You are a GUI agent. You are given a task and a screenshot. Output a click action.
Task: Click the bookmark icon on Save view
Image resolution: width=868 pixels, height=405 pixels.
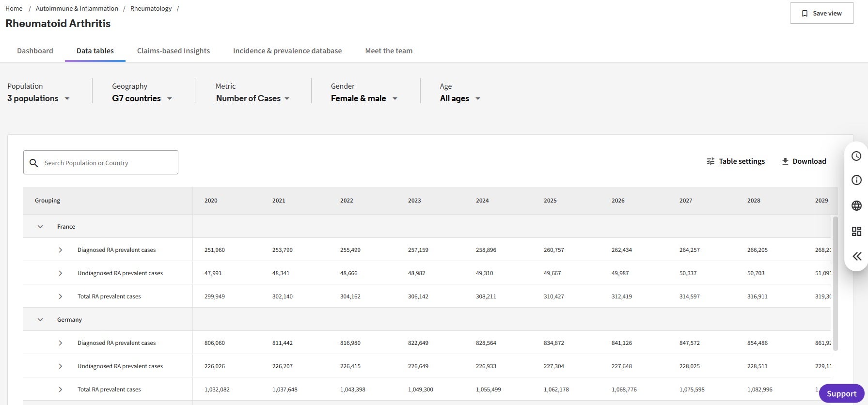805,14
